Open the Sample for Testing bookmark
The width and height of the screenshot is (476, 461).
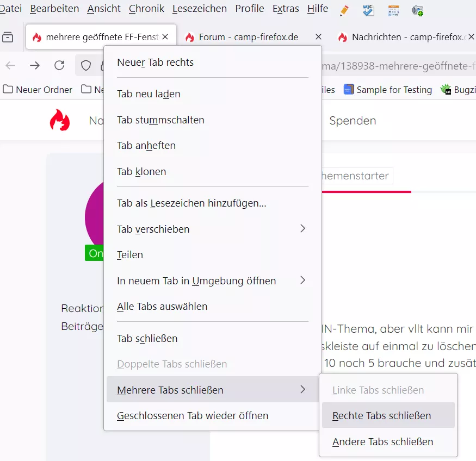point(388,90)
